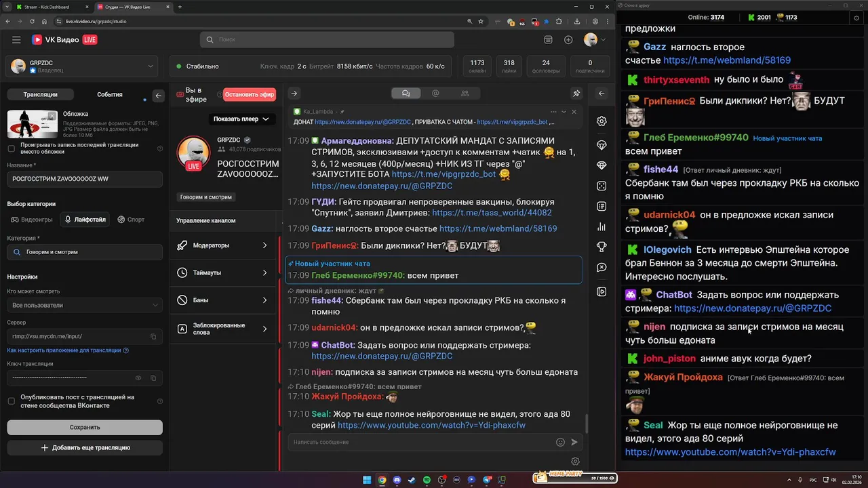868x488 pixels.
Task: Close the pinned Ka_Lambda message
Action: coord(574,112)
